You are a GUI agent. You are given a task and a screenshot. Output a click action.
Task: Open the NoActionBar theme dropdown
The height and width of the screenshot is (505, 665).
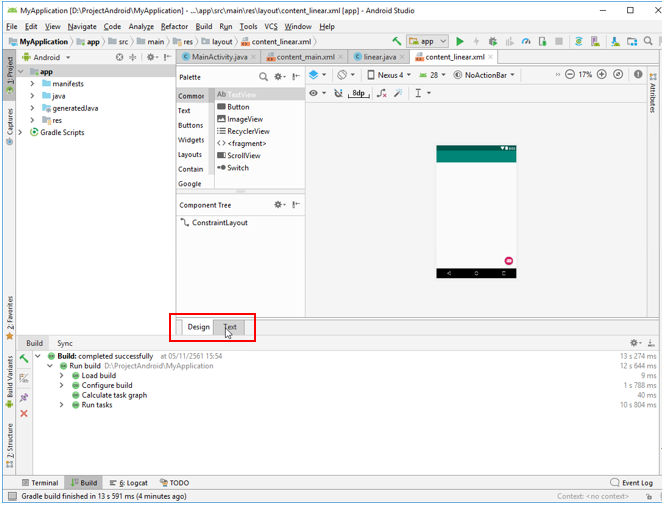(484, 75)
